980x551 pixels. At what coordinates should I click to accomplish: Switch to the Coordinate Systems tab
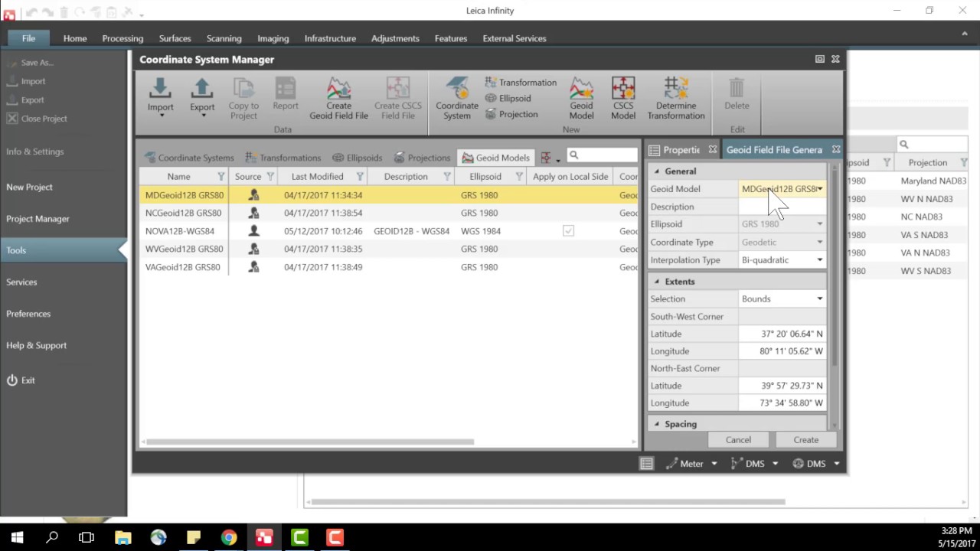tap(189, 158)
